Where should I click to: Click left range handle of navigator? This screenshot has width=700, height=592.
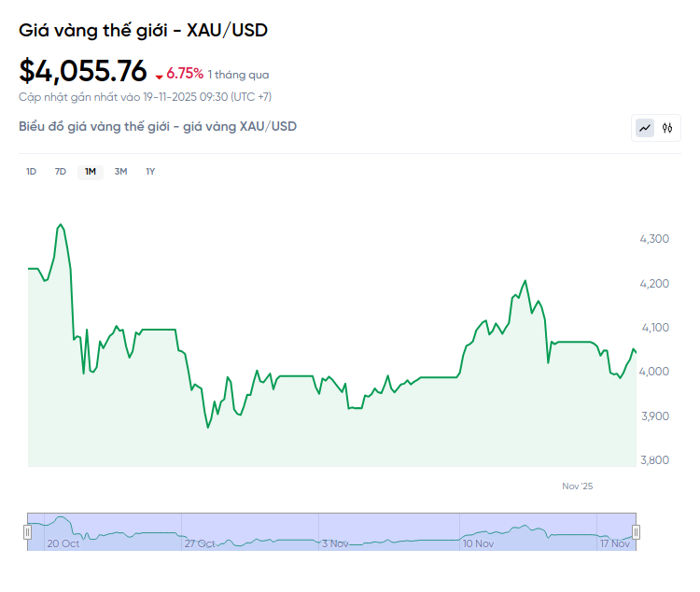point(27,532)
